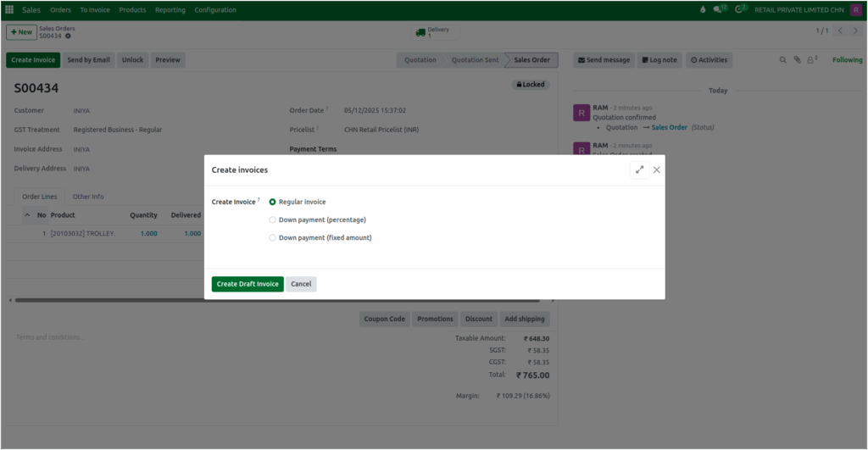868x450 pixels.
Task: Open the Reporting menu
Action: 170,9
